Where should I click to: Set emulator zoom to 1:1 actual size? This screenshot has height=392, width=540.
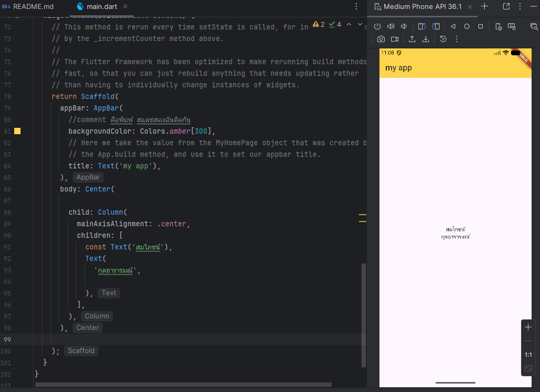point(528,355)
